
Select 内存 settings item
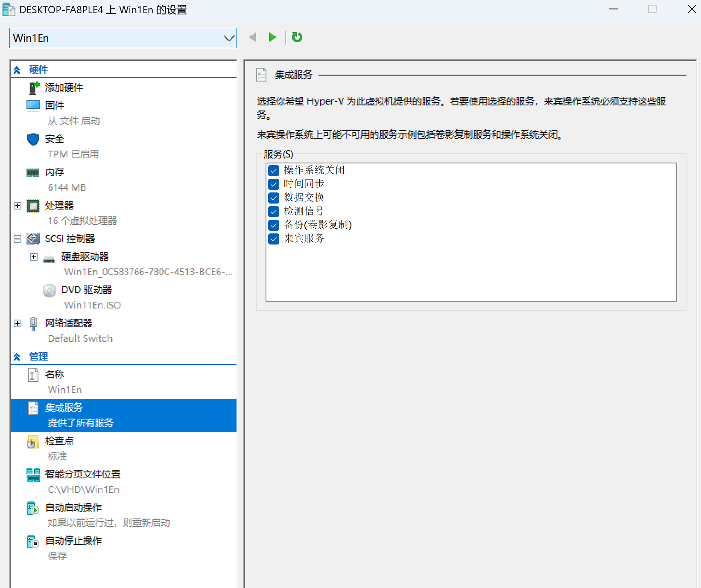[55, 172]
